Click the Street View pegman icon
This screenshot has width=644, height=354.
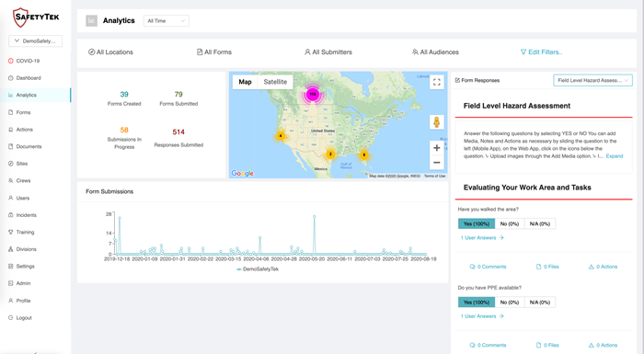click(x=437, y=122)
